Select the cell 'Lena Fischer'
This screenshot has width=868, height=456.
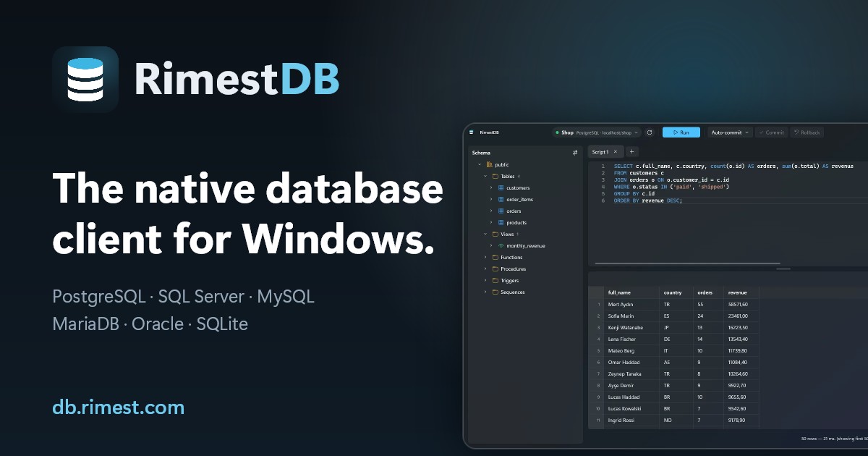pyautogui.click(x=631, y=339)
